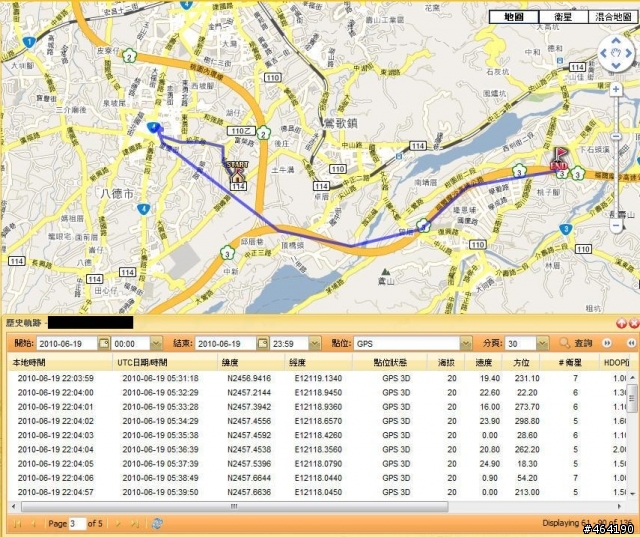Switch to the 混合地圖 hybrid view
Image resolution: width=640 pixels, height=537 pixels.
tap(613, 17)
